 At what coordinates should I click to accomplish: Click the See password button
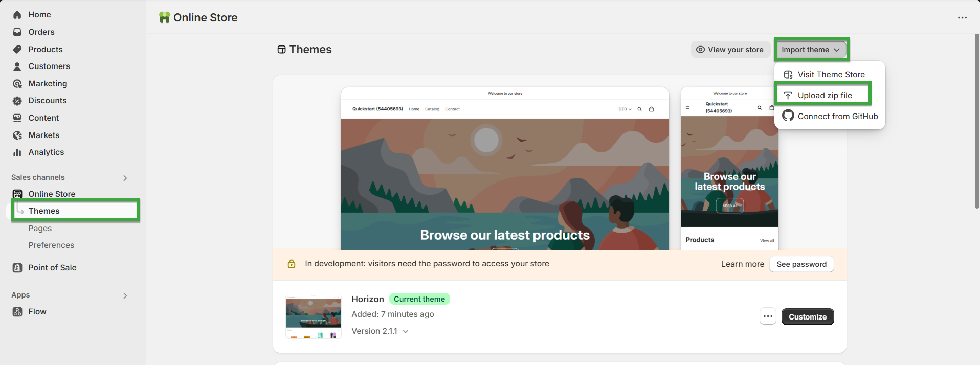click(x=801, y=264)
